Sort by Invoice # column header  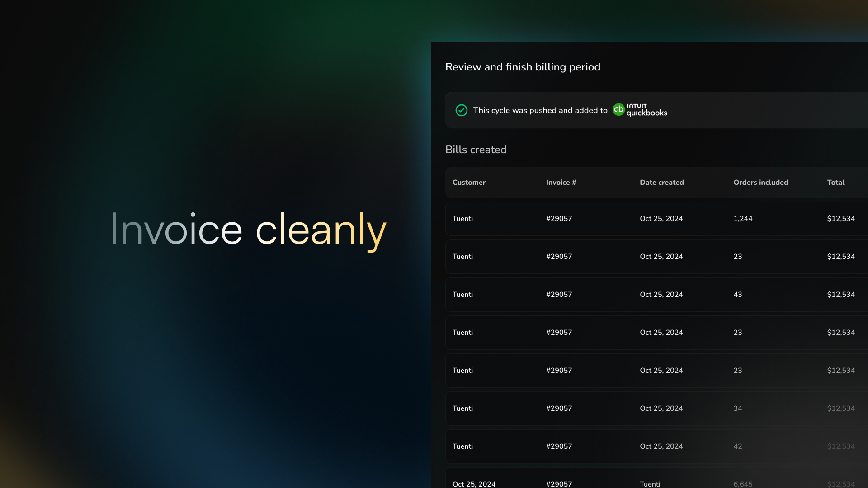tap(561, 183)
